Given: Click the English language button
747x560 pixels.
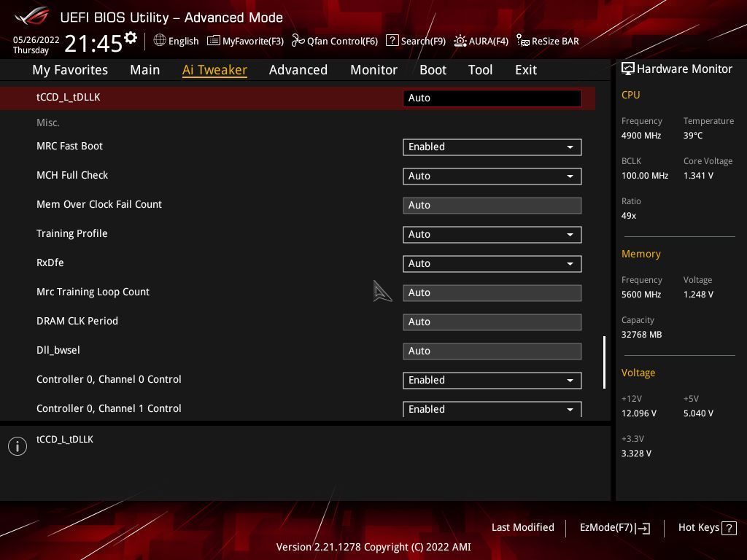Looking at the screenshot, I should coord(176,41).
